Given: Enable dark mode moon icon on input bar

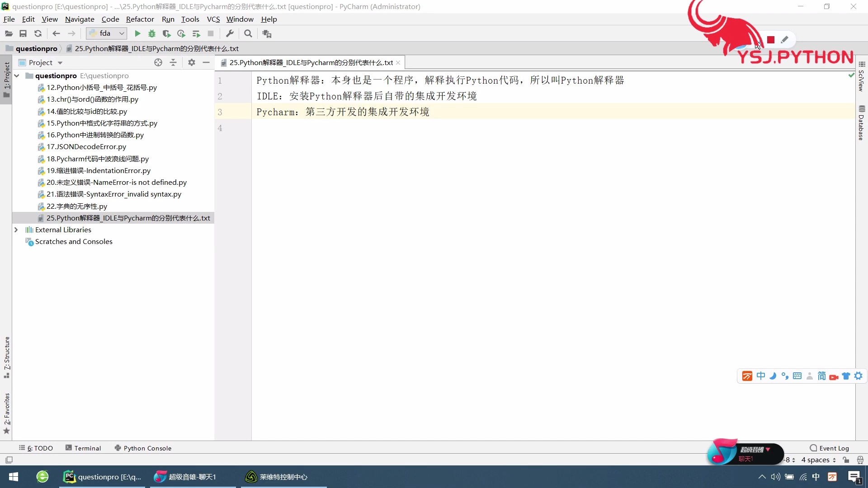Looking at the screenshot, I should coord(774,376).
